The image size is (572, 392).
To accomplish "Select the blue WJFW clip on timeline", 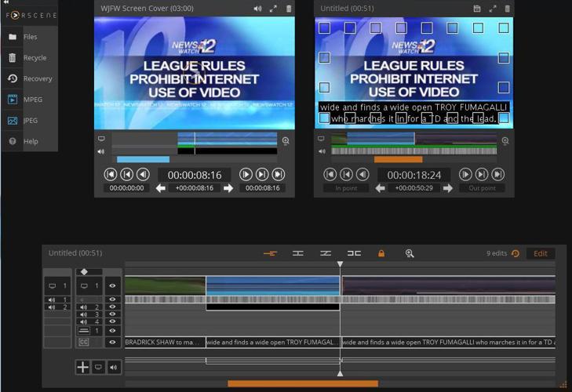I will (272, 285).
